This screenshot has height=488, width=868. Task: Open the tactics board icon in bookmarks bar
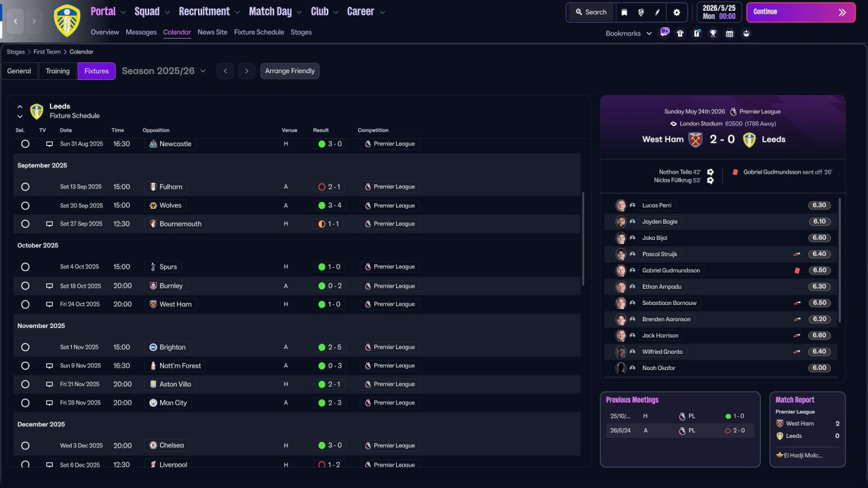coord(696,33)
